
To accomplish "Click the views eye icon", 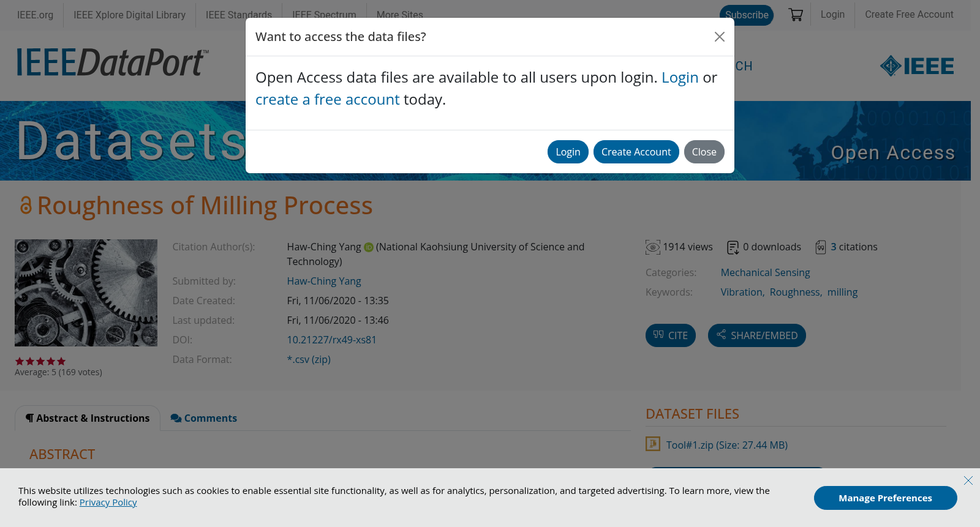I will [653, 247].
